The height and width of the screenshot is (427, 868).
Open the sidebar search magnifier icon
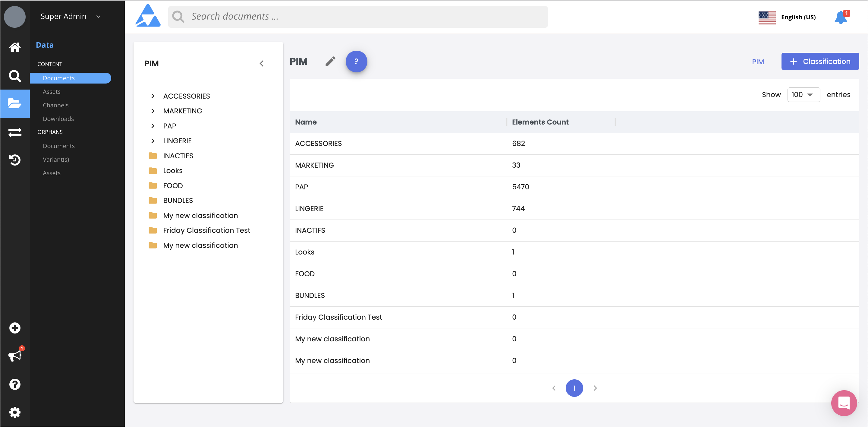15,76
